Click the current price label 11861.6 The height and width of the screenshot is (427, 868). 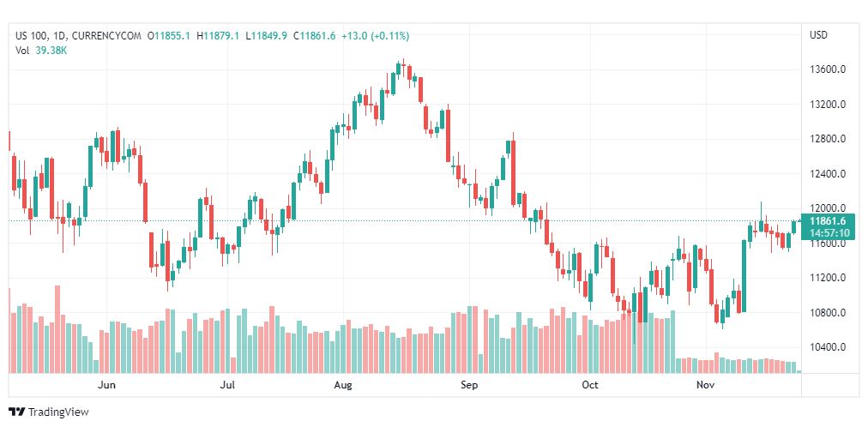827,221
